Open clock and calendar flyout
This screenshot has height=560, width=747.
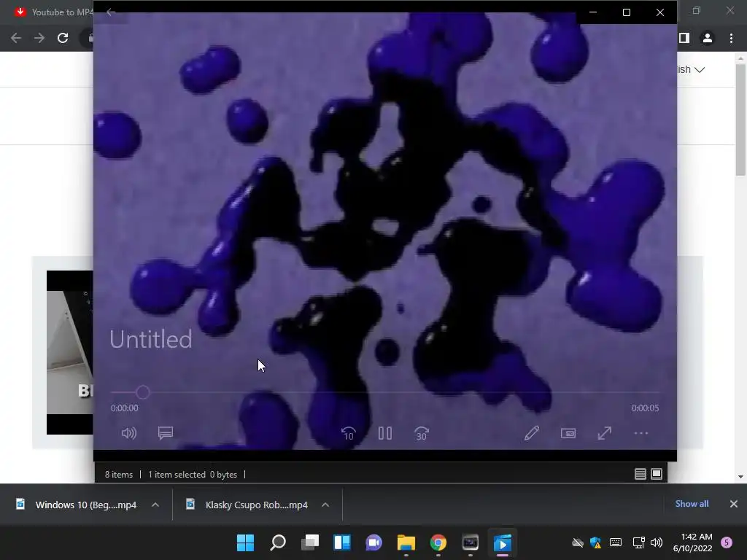coord(693,542)
